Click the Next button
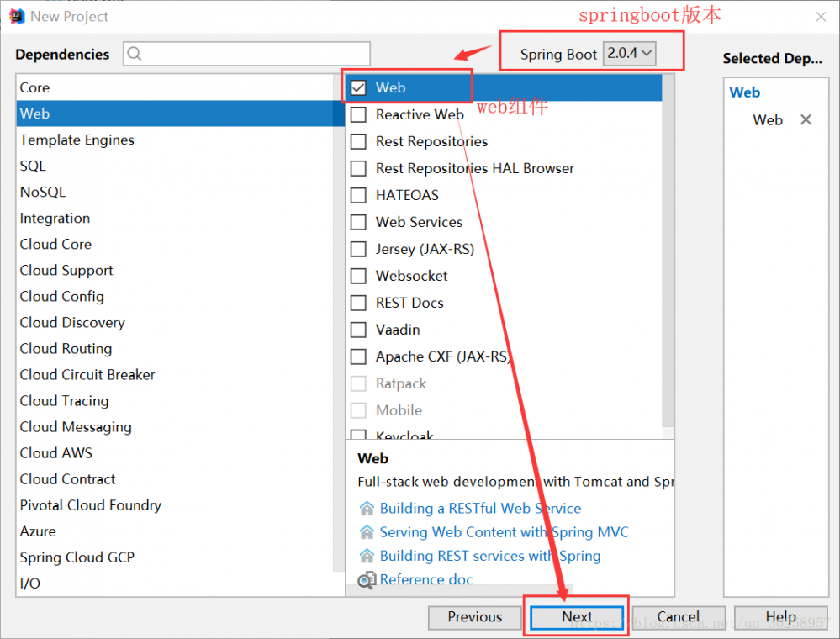The width and height of the screenshot is (840, 639). 577,617
